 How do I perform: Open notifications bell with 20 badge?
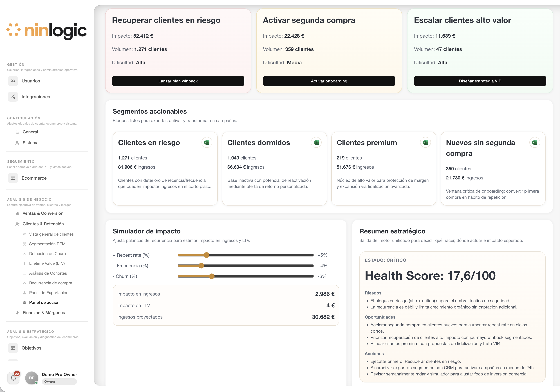click(13, 378)
